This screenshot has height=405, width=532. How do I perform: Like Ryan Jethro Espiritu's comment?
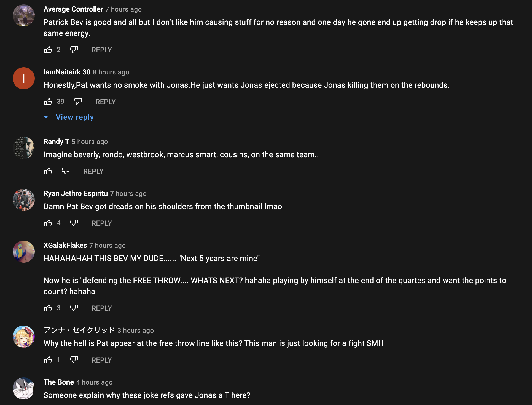48,223
